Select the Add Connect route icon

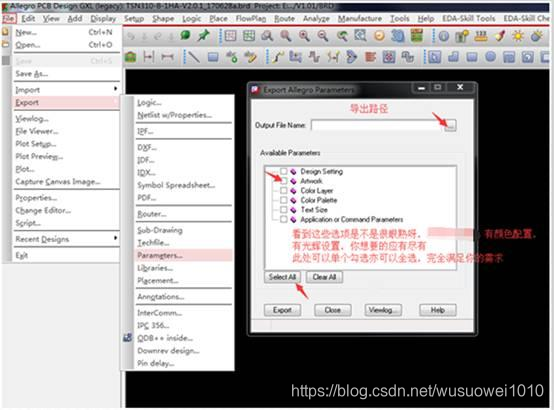278,57
